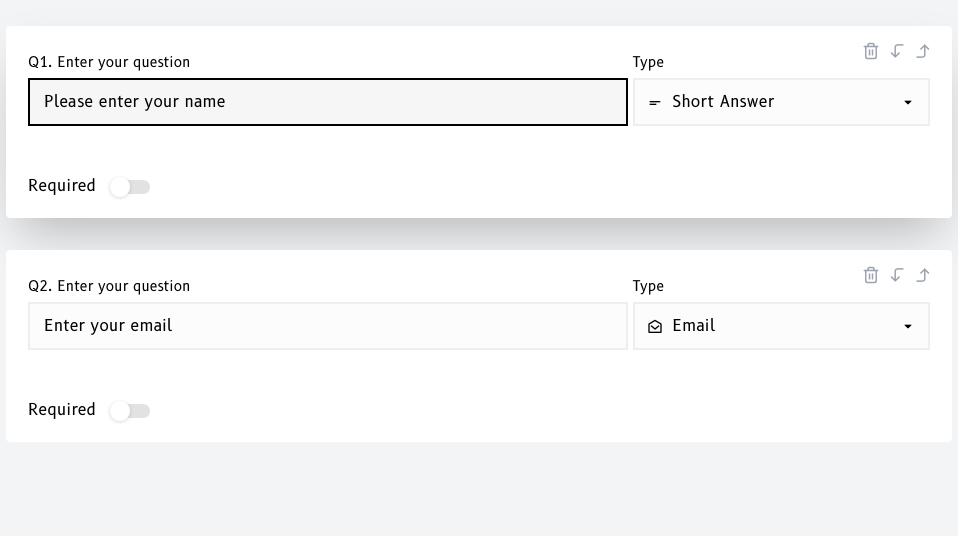Screen dimensions: 958x536
Task: Move question Q2 up with arrow icon
Action: [x=923, y=275]
